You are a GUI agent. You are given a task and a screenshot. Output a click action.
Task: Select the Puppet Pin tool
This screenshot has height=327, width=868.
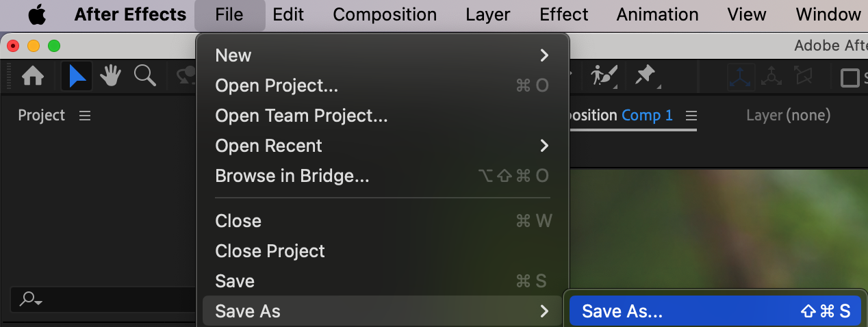(646, 75)
